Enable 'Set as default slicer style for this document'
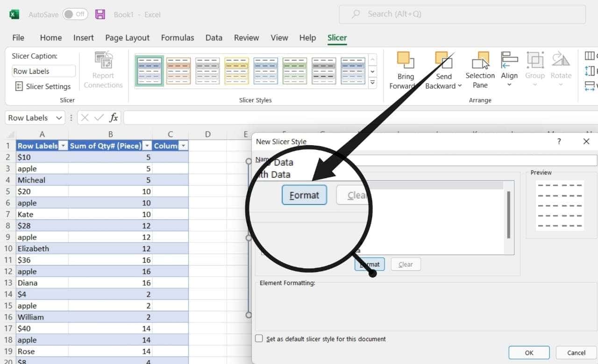Image resolution: width=598 pixels, height=364 pixels. tap(259, 339)
